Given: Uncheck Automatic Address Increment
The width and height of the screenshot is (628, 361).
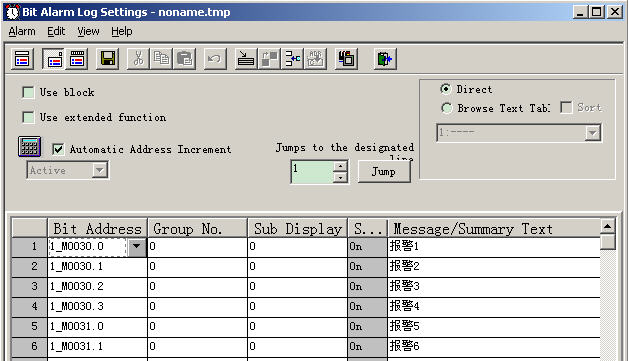Looking at the screenshot, I should 58,149.
